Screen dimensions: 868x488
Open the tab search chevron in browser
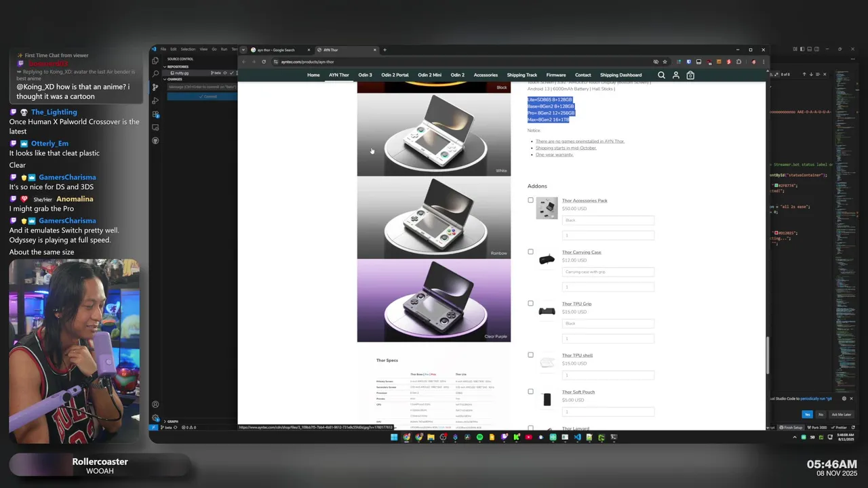[243, 49]
